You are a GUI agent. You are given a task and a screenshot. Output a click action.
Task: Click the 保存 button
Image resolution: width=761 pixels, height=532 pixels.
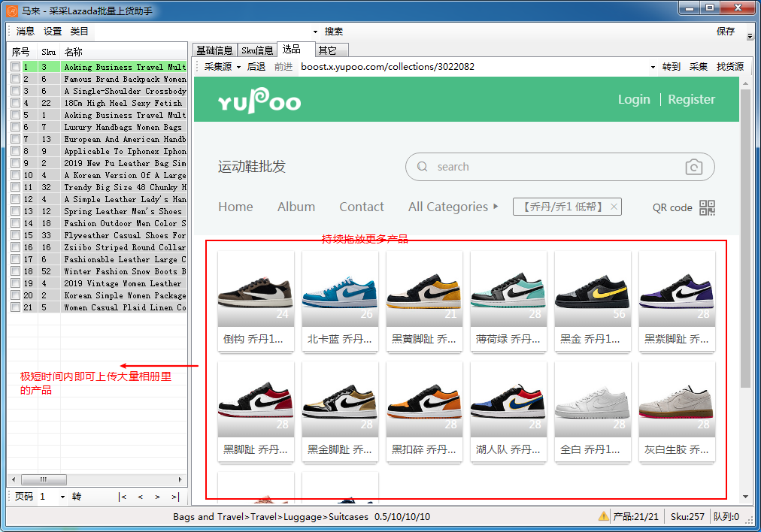726,32
